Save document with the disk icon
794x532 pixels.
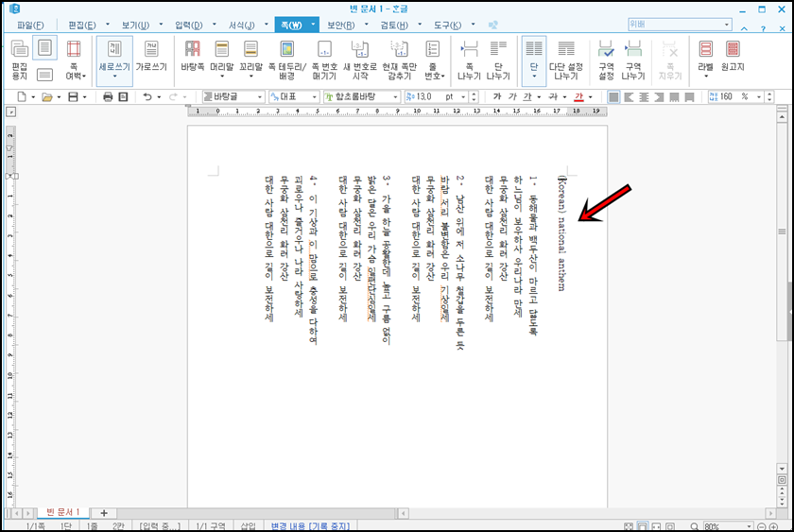coord(73,96)
